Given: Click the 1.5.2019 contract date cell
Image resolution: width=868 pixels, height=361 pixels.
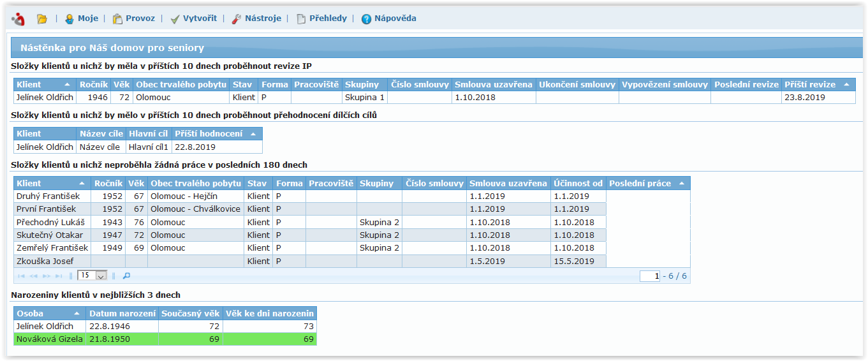Looking at the screenshot, I should coord(508,261).
